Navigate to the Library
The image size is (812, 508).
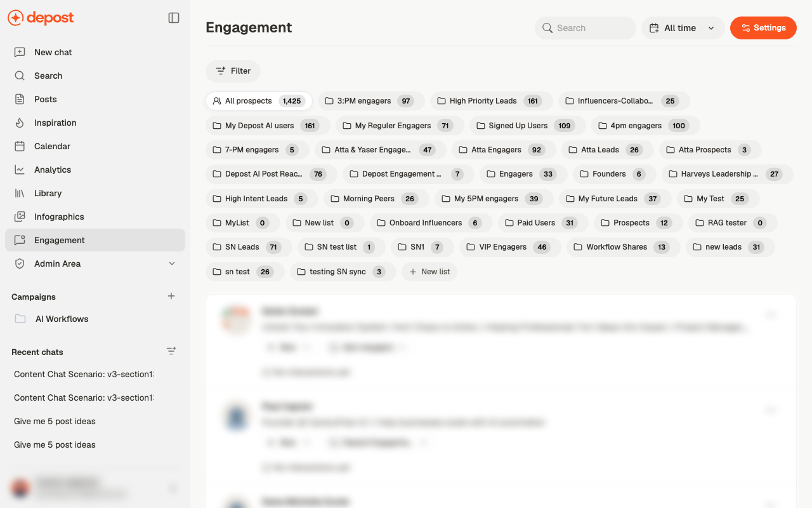coord(95,193)
